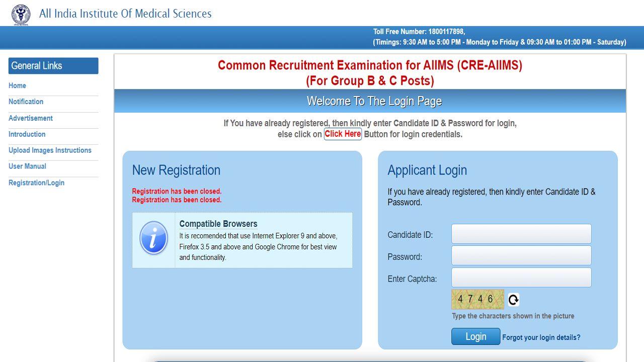Image resolution: width=644 pixels, height=362 pixels.
Task: Open the Home link
Action: [17, 85]
